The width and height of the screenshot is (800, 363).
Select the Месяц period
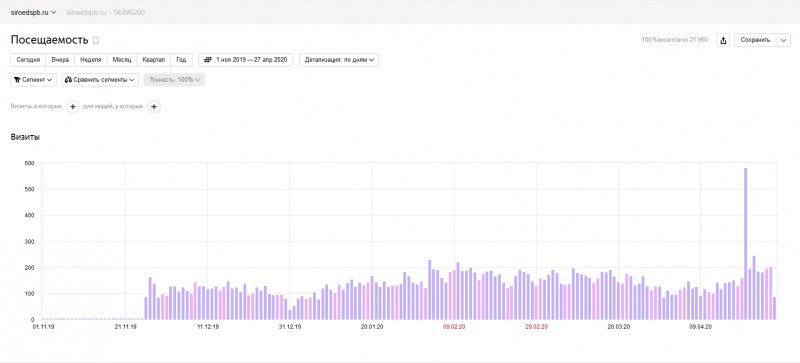click(122, 60)
